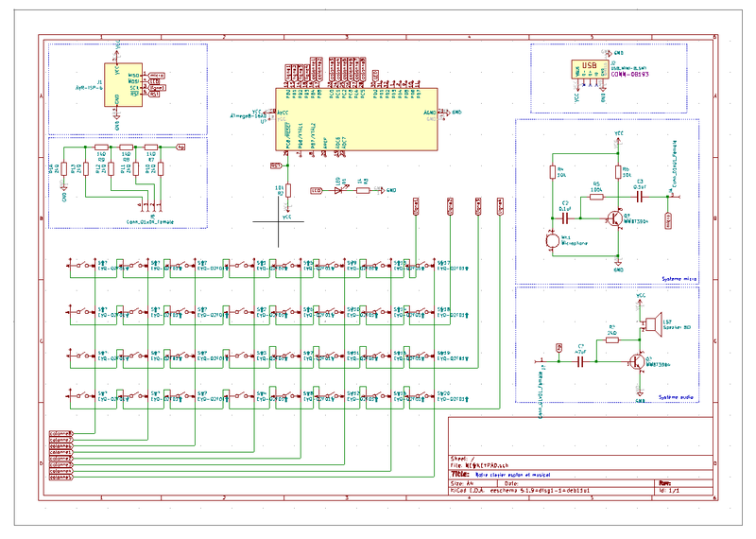The image size is (756, 539).
Task: Select the MMBT3904 transistor near microphone
Action: coord(616,217)
